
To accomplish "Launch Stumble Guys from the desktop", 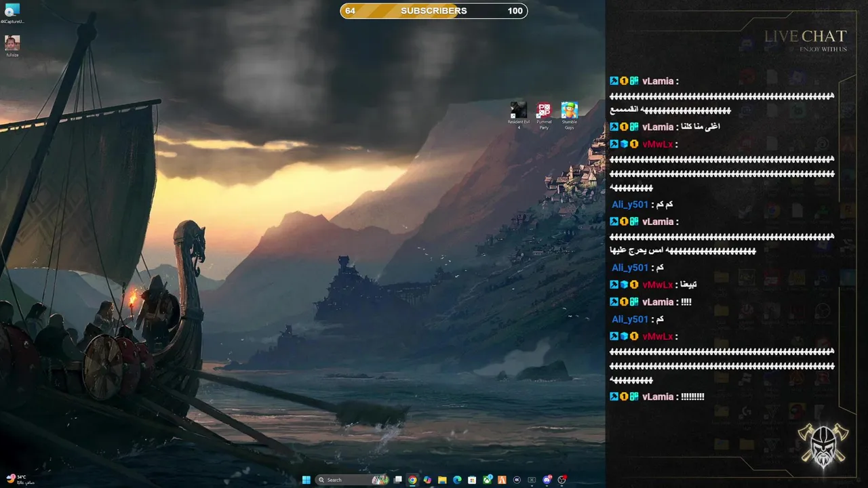I will [x=569, y=115].
